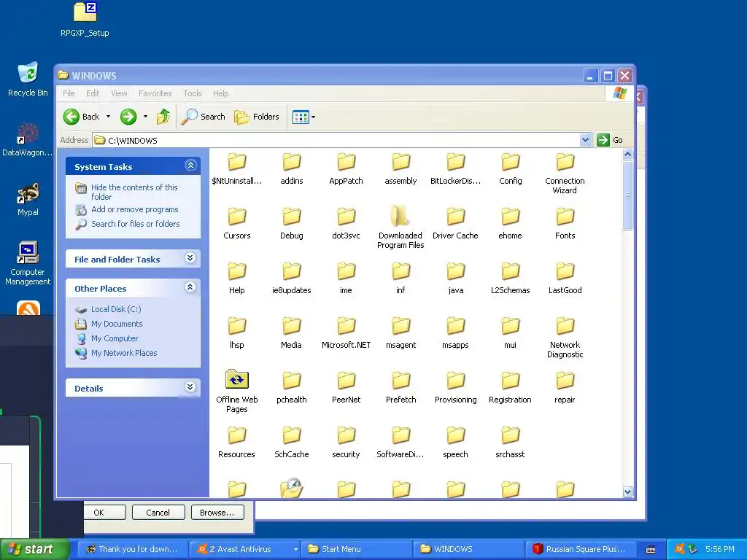The image size is (747, 560).
Task: Click Hide the contents of this folder
Action: (134, 192)
